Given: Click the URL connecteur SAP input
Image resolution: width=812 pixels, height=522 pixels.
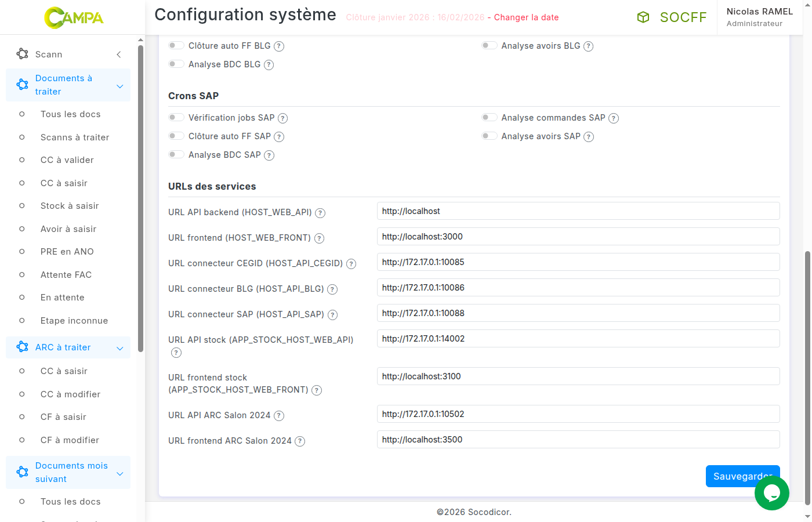Looking at the screenshot, I should 578,313.
